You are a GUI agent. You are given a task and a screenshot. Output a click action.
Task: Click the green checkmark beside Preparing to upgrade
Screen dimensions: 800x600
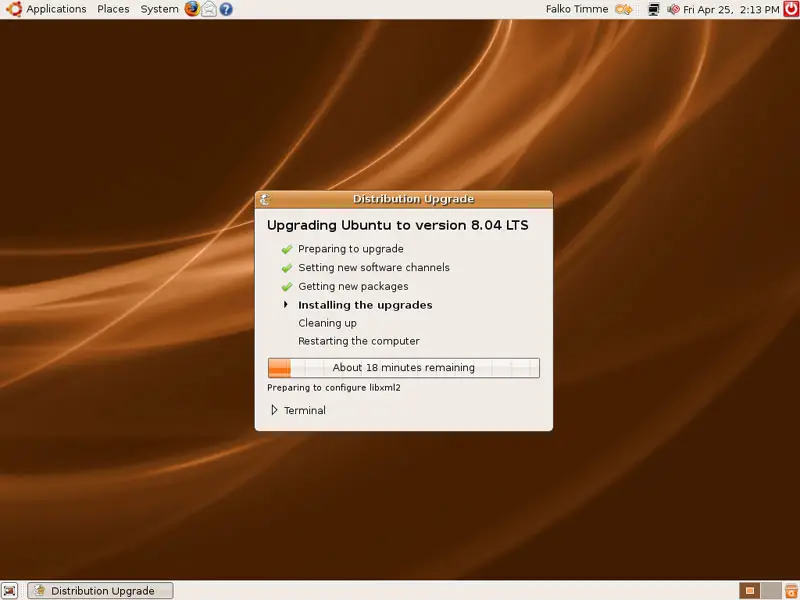(287, 249)
